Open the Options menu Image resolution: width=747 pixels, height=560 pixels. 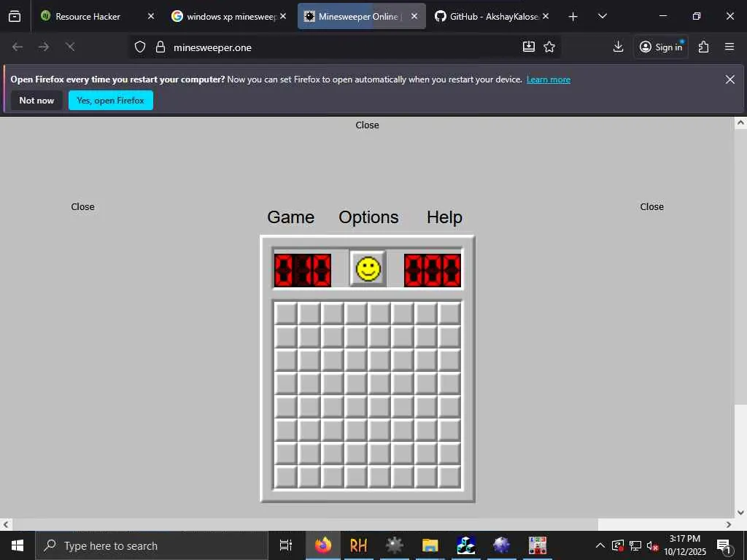point(368,217)
